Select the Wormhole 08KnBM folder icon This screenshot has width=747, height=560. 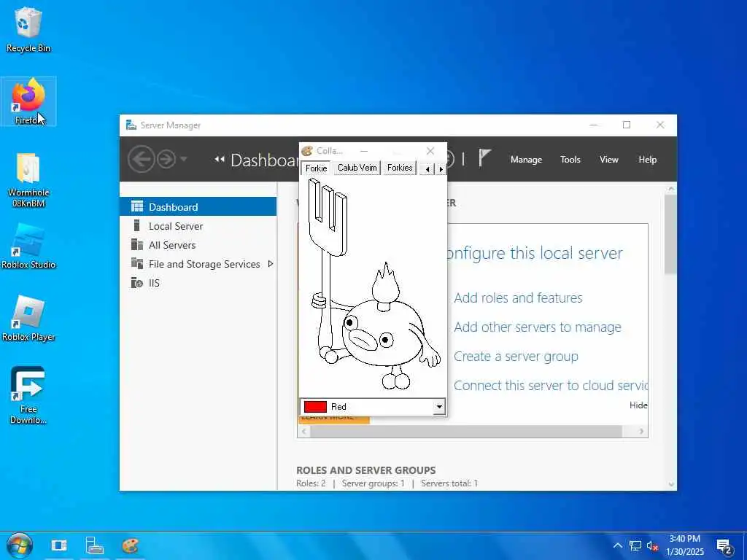[x=28, y=180]
